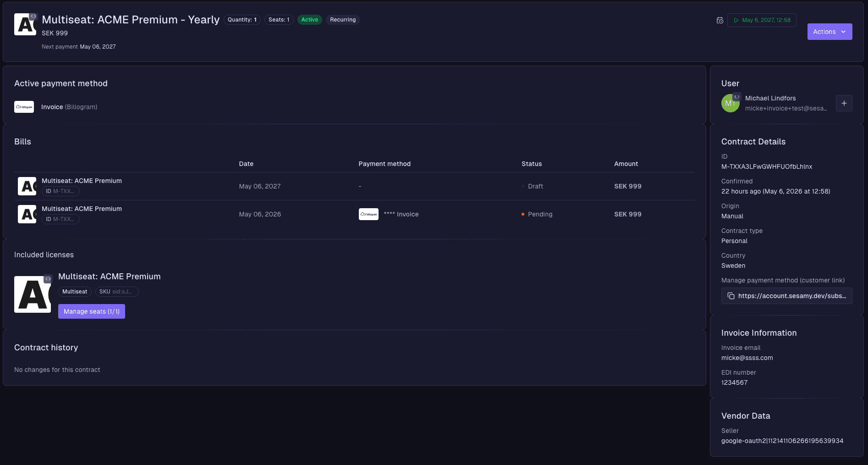868x465 pixels.
Task: Click the Amount column header
Action: 626,164
